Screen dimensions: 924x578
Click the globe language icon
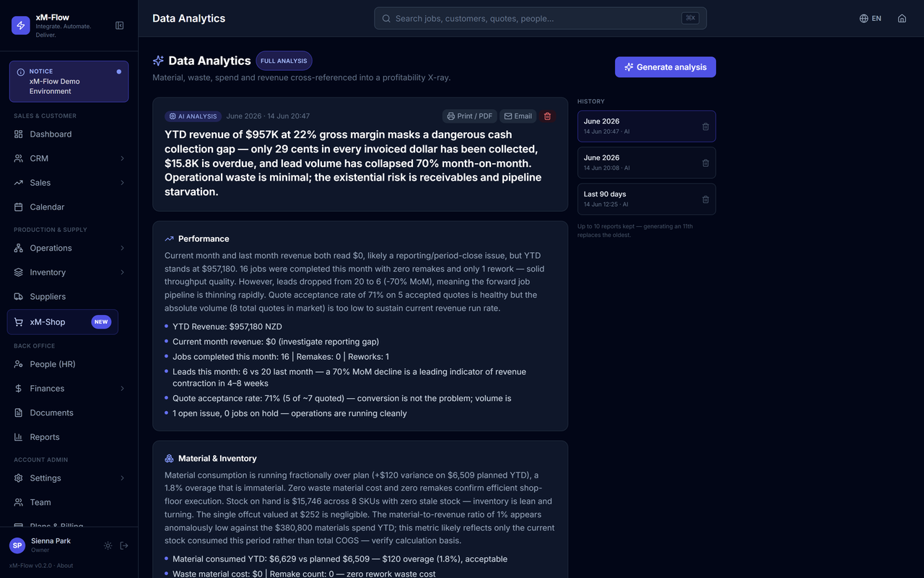coord(863,19)
